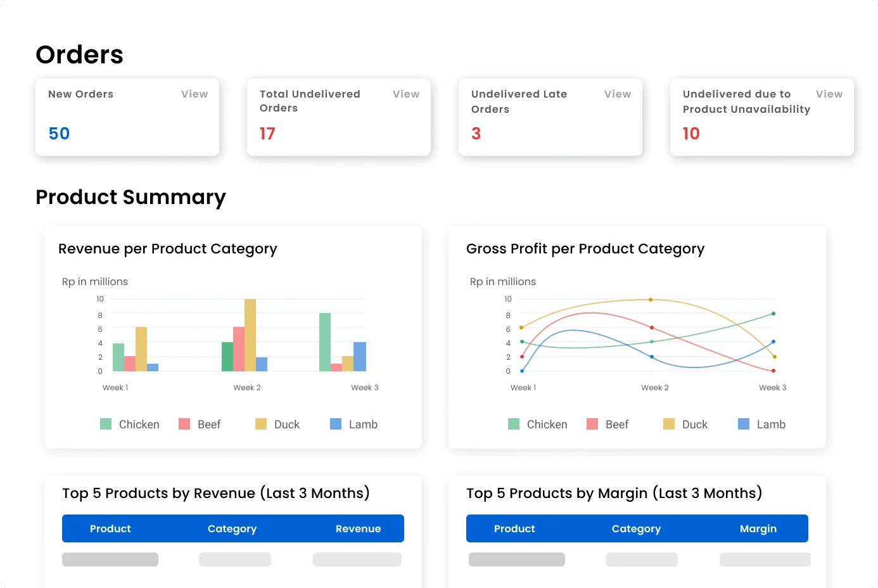The width and height of the screenshot is (878, 588).
Task: Click the Beef swatch in Gross Profit legend
Action: click(x=592, y=424)
